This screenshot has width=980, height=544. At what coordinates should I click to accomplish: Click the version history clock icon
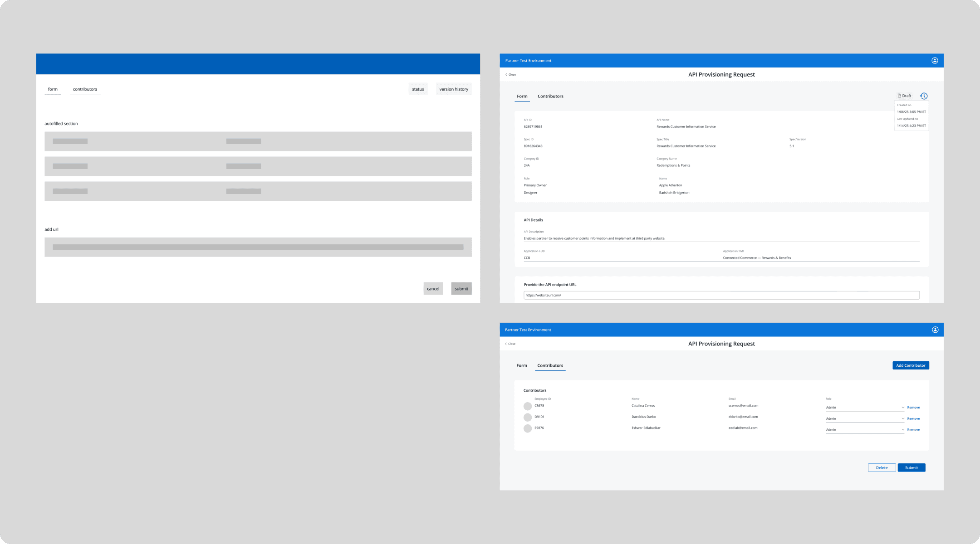pyautogui.click(x=924, y=96)
